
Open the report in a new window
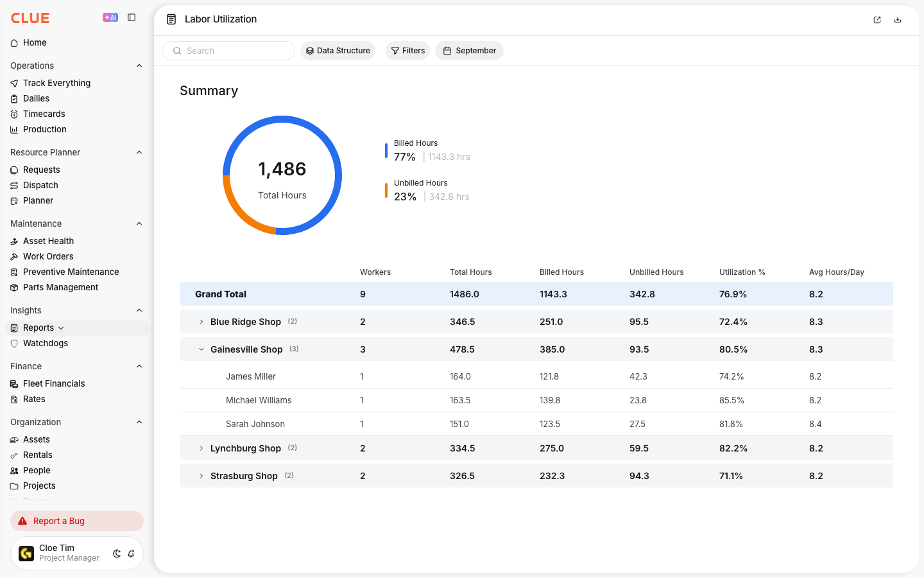point(877,20)
